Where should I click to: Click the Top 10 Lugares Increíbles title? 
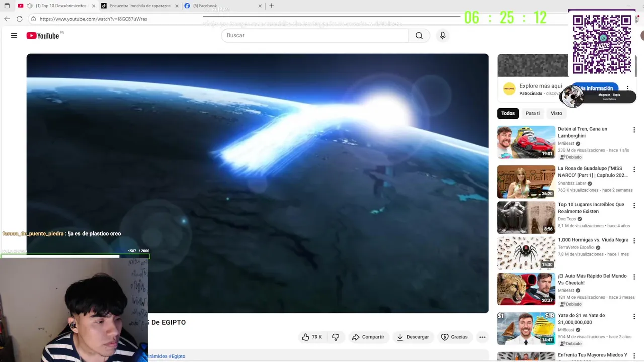(591, 208)
